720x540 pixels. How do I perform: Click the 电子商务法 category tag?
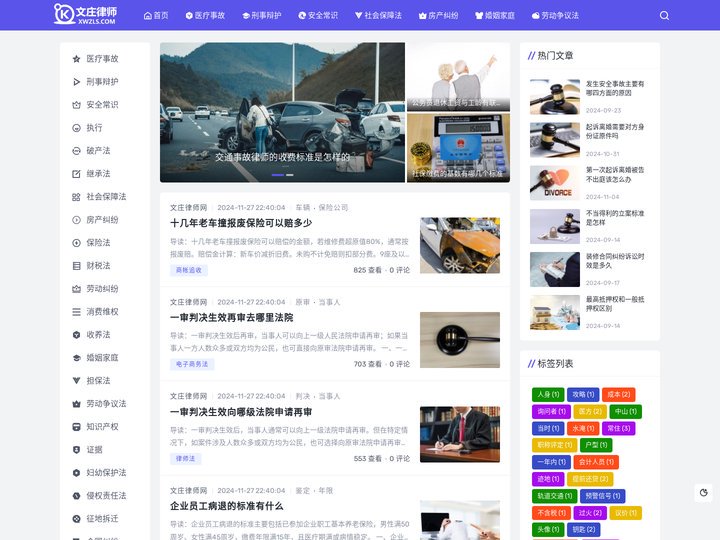click(x=192, y=364)
